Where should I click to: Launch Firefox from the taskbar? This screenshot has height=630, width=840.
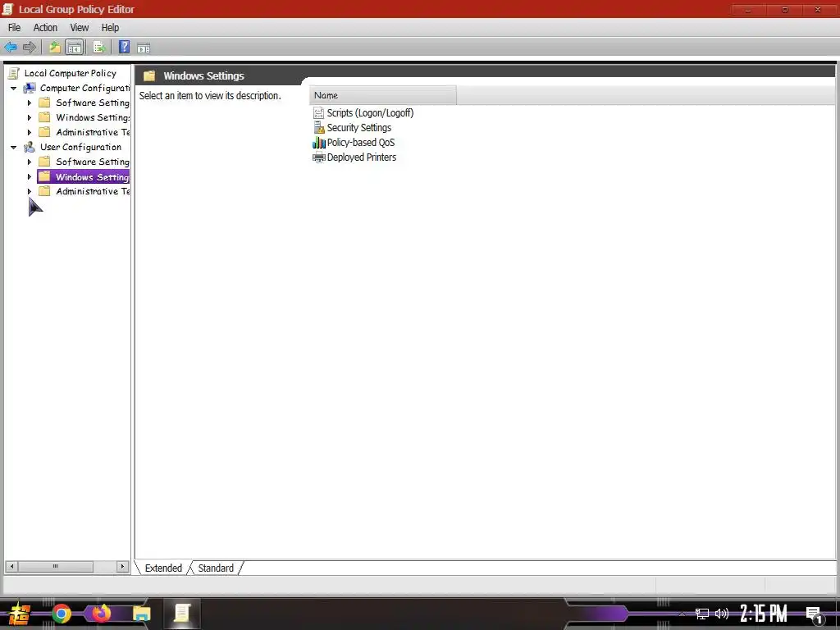(x=102, y=614)
